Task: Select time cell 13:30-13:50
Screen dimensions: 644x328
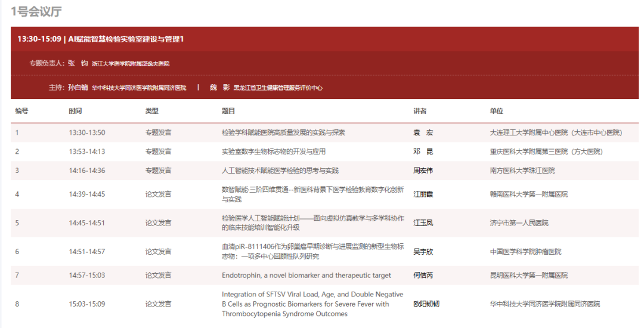Action: click(x=86, y=132)
